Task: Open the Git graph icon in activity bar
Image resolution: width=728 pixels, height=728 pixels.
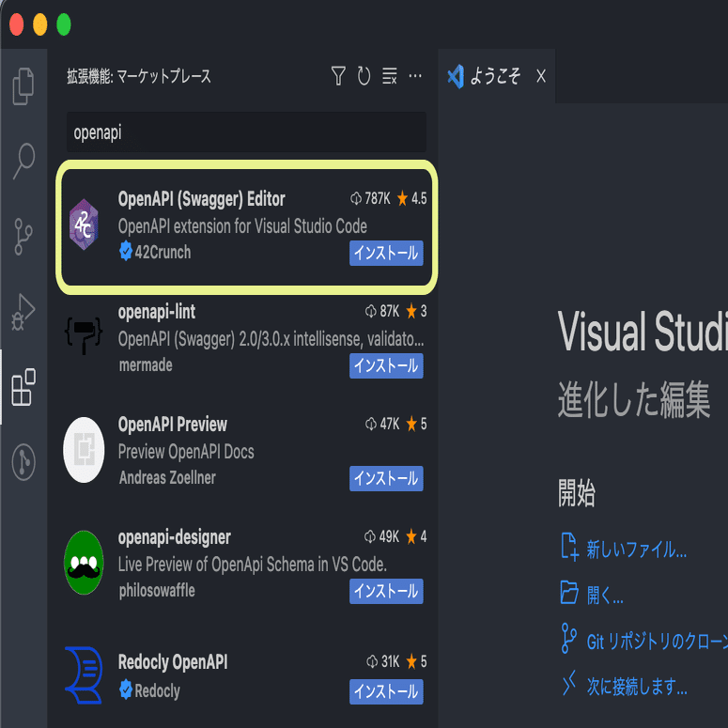Action: 23,462
